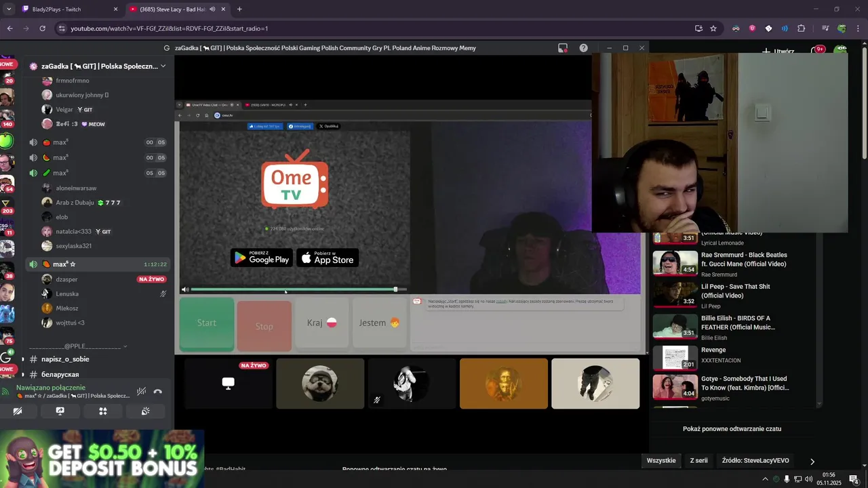Viewport: 868px width, 488px height.
Task: Open Billie Eilish BIRDS OF A FEATHER video
Action: (x=720, y=327)
